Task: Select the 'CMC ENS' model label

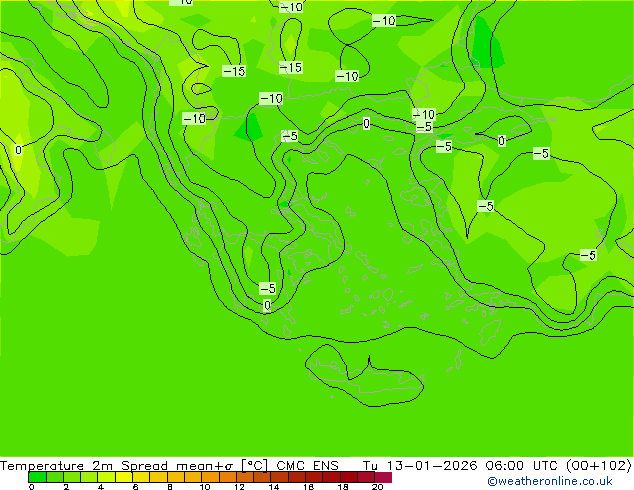Action: point(307,466)
